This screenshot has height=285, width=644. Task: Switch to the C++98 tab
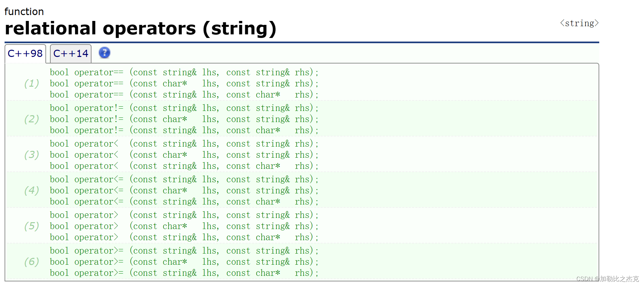click(x=25, y=53)
